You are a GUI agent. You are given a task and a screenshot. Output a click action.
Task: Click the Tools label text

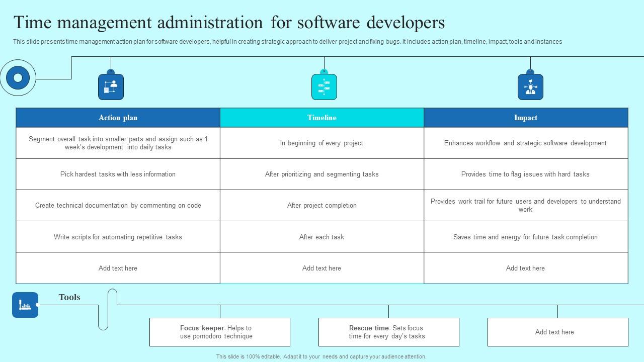coord(69,297)
